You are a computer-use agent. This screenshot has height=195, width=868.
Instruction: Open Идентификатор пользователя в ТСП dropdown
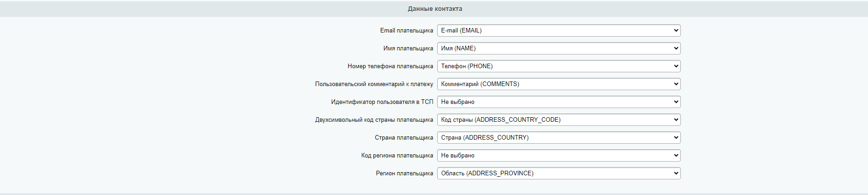click(x=558, y=102)
